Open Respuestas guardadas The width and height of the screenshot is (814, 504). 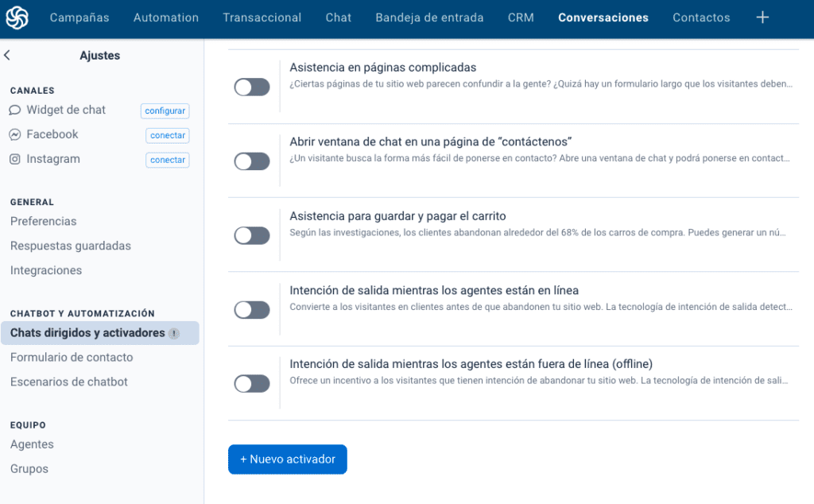[71, 246]
